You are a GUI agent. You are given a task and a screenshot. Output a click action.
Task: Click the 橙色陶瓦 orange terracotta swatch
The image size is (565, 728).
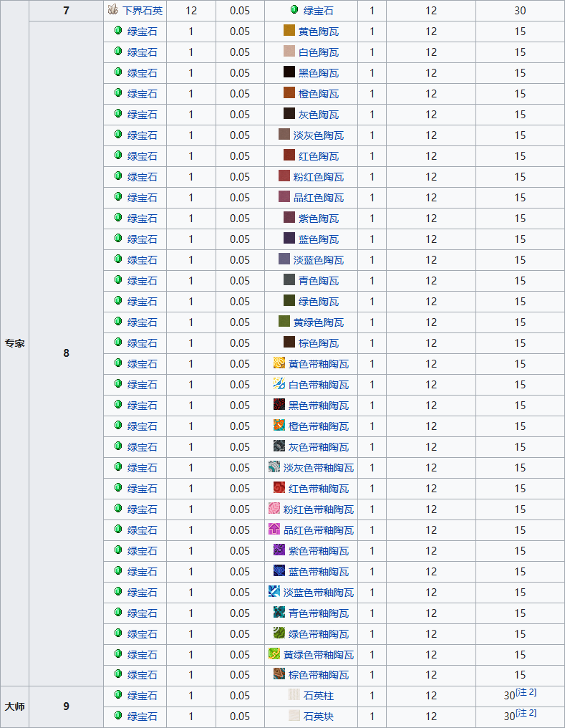289,94
